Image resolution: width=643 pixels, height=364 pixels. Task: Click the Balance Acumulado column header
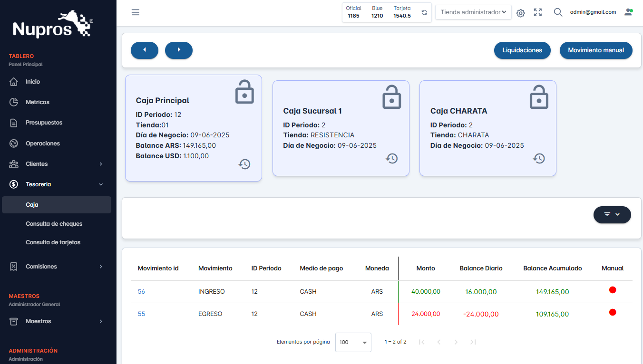tap(553, 268)
